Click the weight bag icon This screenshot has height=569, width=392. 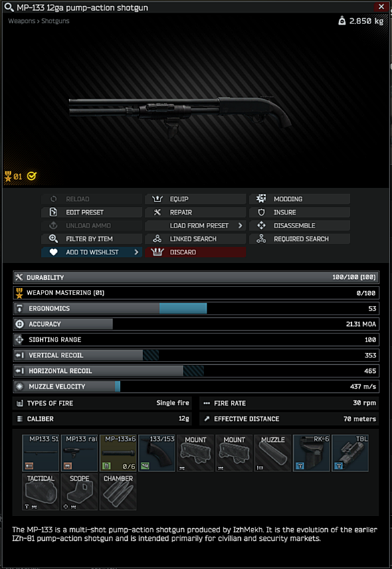[342, 21]
